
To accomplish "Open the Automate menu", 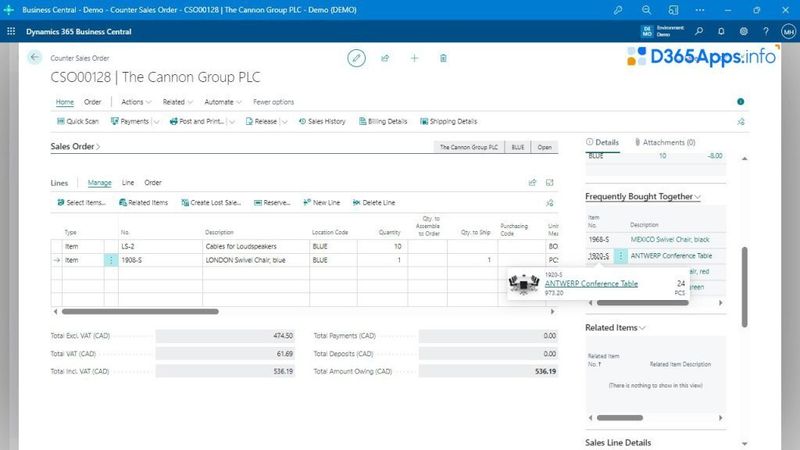I will pyautogui.click(x=223, y=102).
